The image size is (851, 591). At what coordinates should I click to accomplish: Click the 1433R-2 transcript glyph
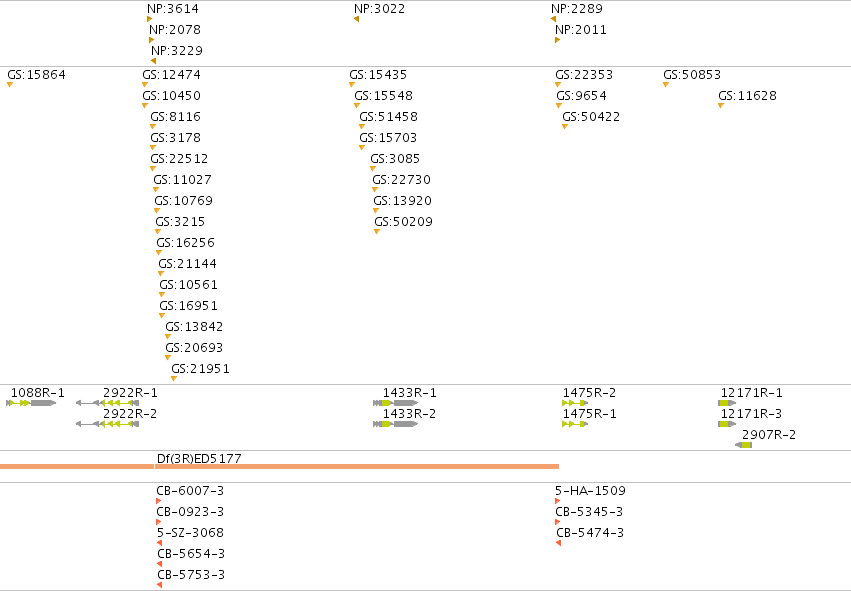(396, 424)
